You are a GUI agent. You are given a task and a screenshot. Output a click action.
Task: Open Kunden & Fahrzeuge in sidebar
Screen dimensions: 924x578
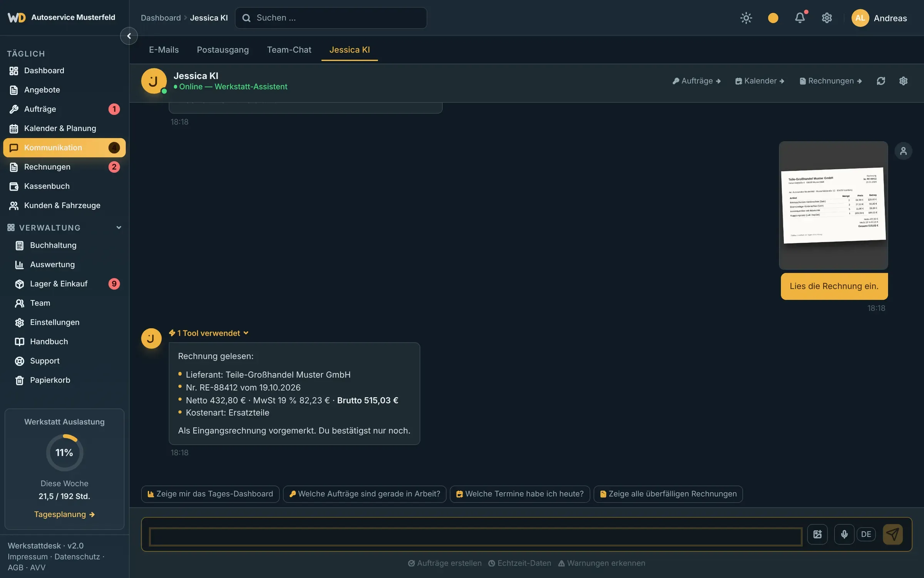tap(64, 205)
